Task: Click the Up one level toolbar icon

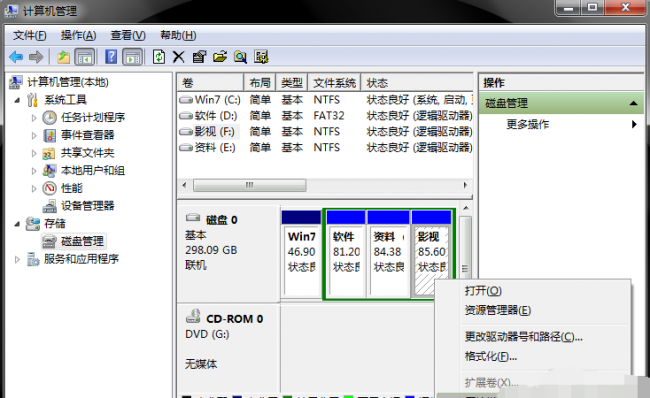Action: coord(63,57)
